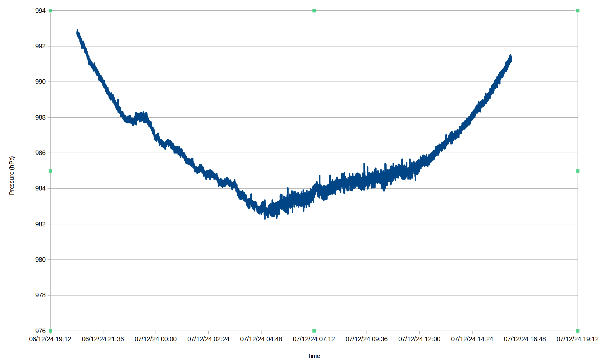Click the "06/12/24 21:36" X-axis label

(x=103, y=339)
